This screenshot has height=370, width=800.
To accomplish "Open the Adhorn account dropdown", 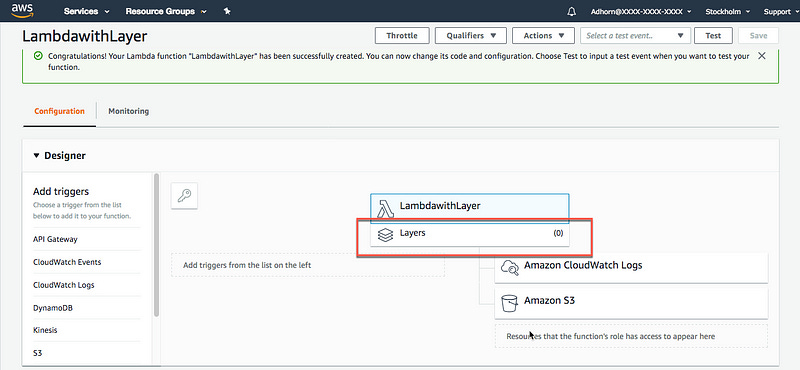I will 641,12.
